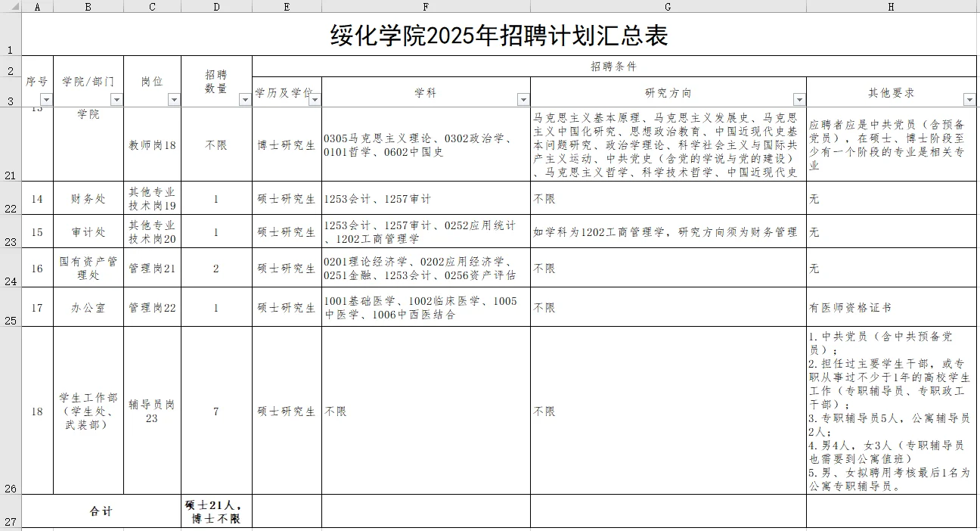Viewport: 980px width, 531px height.
Task: Open the filter dropdown on the 序号 column
Action: (x=46, y=98)
